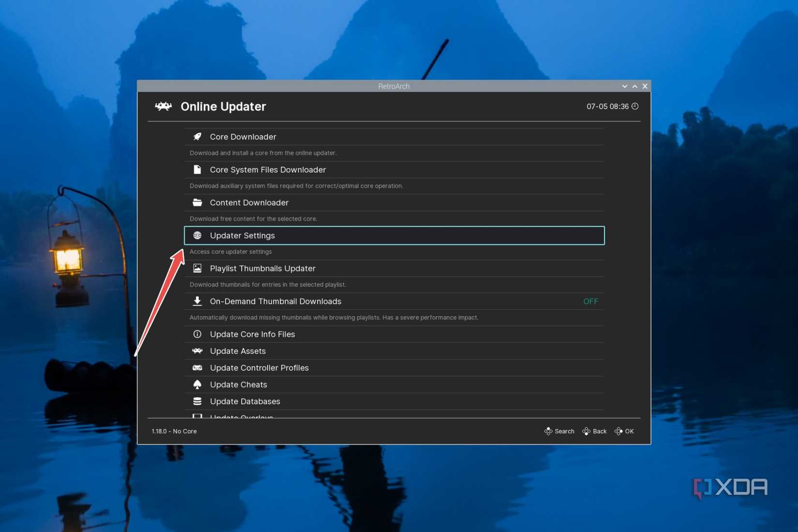Image resolution: width=798 pixels, height=532 pixels.
Task: Open the Updater Settings menu entry
Action: click(242, 236)
